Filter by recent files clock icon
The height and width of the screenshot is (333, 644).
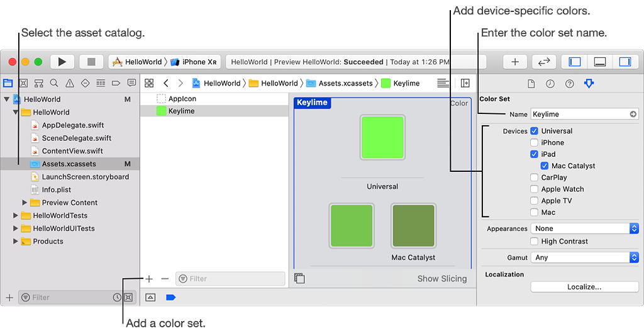click(117, 297)
